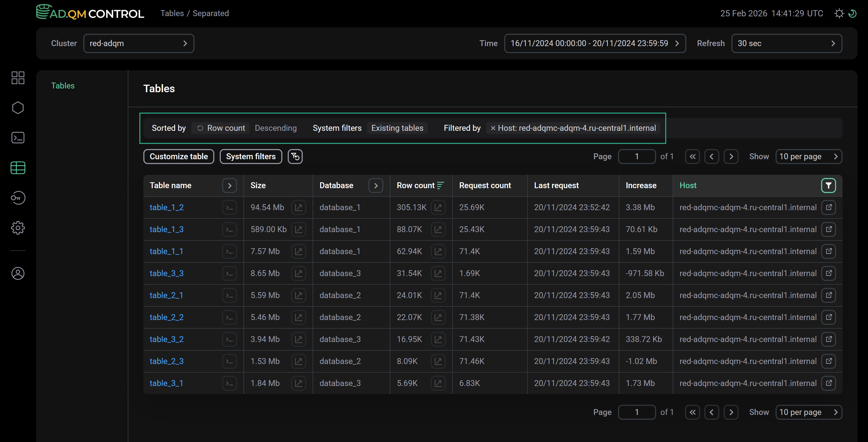Go to first page in bottom pagination
This screenshot has width=868, height=442.
(693, 412)
